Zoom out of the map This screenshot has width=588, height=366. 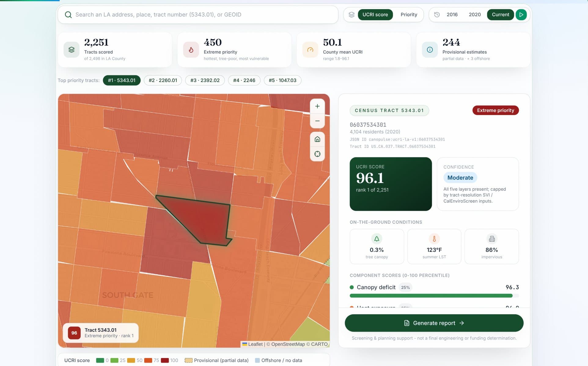click(317, 121)
